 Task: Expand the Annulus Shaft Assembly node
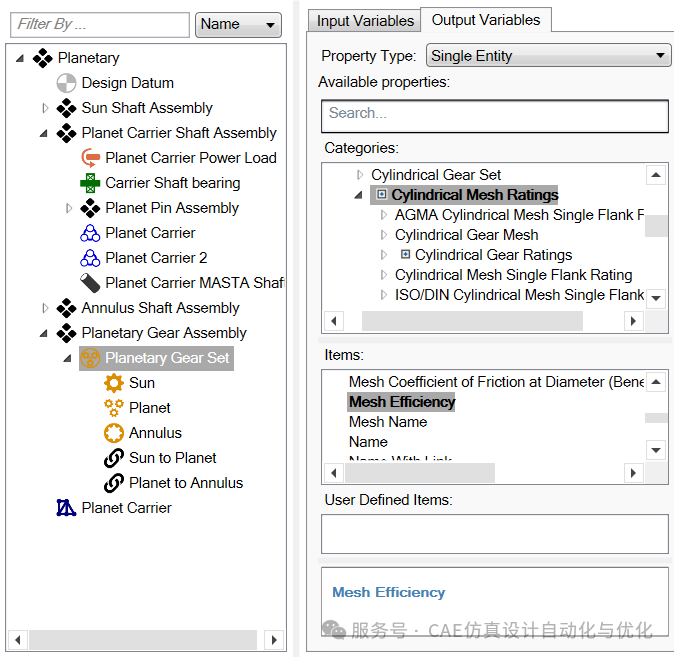click(45, 308)
